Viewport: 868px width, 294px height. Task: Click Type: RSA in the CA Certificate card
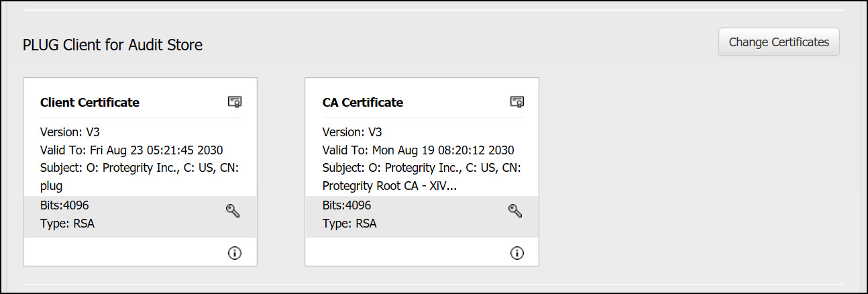tap(349, 224)
